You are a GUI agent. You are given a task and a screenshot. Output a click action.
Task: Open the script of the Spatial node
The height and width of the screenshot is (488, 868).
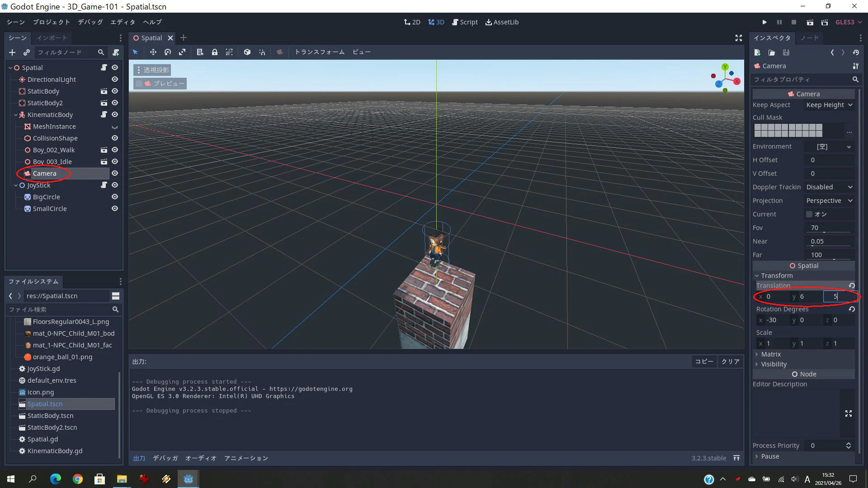pos(104,67)
